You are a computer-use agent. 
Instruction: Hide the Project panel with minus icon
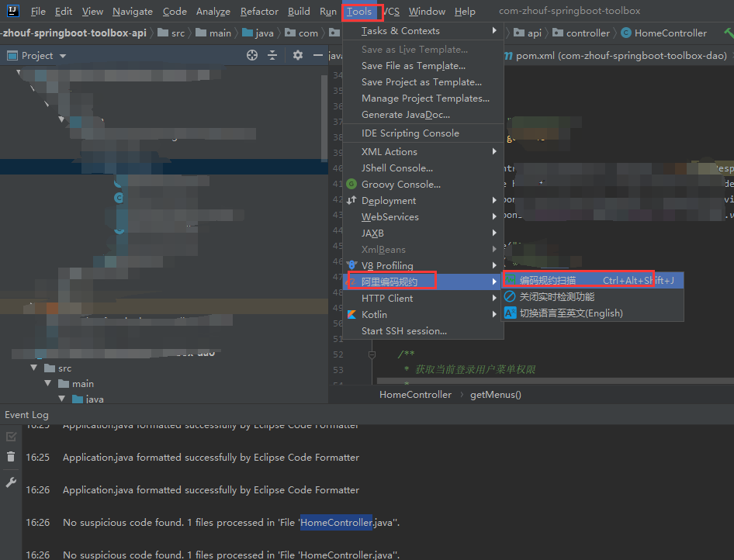318,55
